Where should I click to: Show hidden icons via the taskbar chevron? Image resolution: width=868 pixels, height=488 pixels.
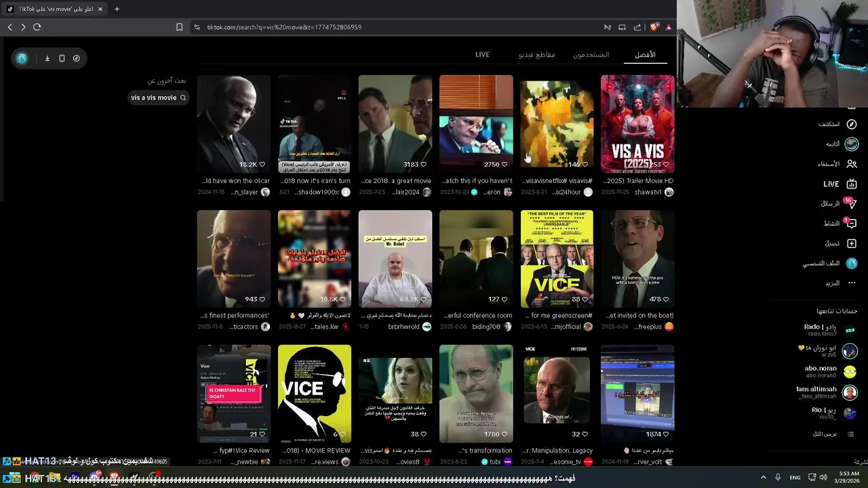click(763, 478)
